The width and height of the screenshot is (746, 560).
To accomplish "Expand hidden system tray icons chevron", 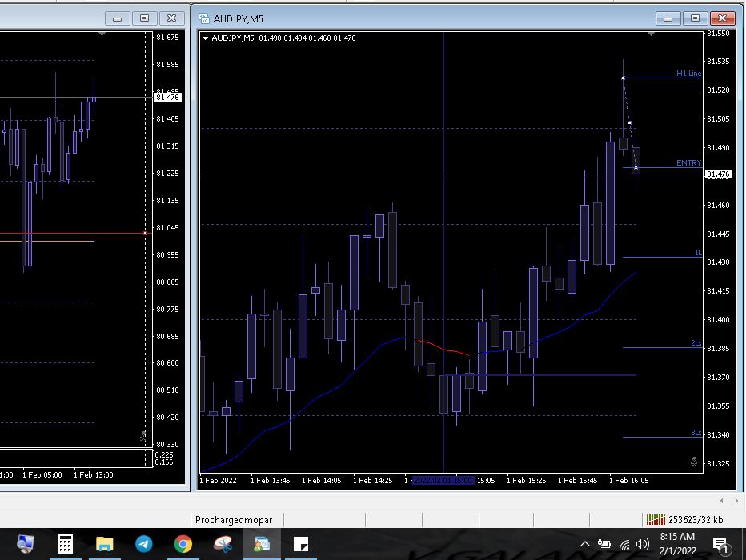I will [586, 545].
